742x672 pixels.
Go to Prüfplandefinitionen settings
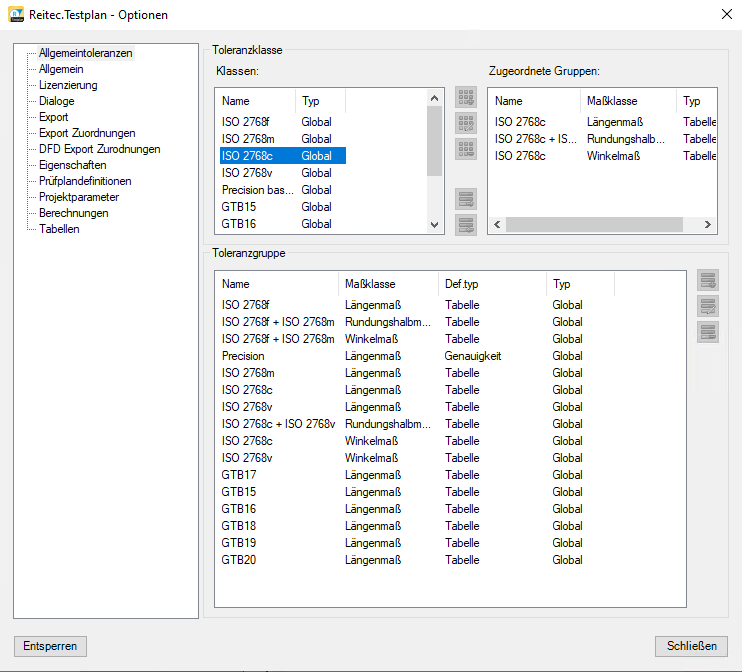(85, 181)
